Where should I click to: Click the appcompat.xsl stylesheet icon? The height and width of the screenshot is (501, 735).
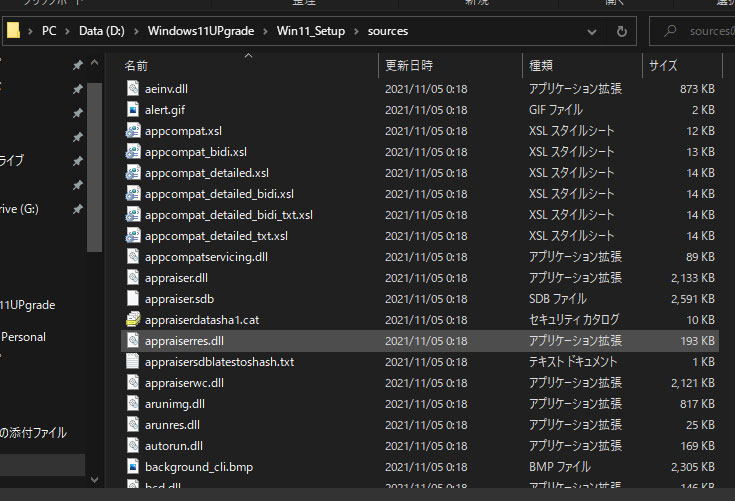click(133, 131)
